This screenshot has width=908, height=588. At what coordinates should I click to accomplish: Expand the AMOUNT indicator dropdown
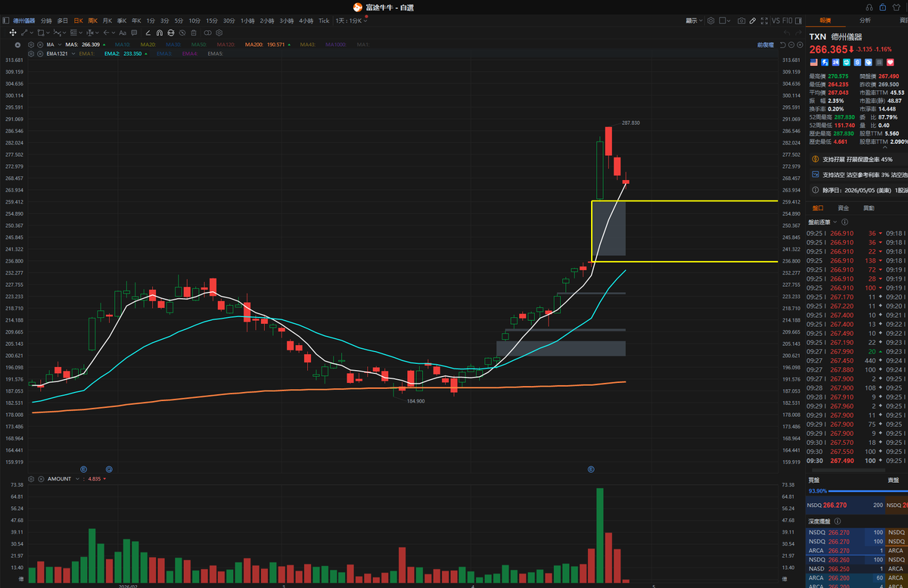(x=77, y=478)
